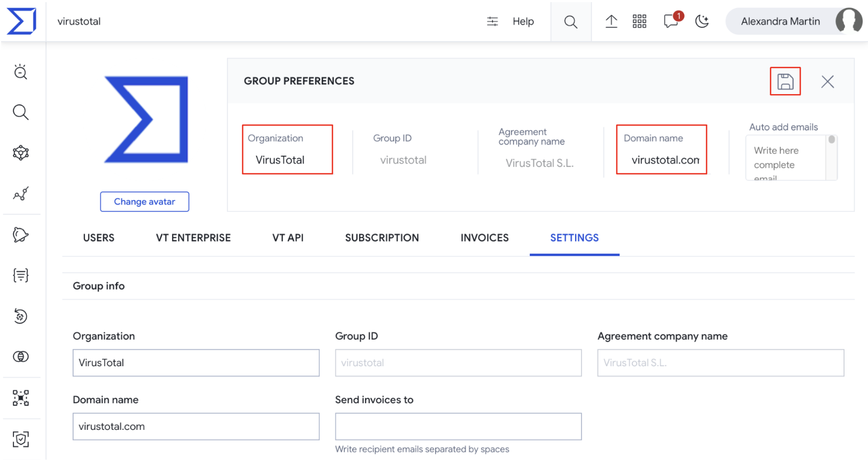The image size is (868, 463).
Task: Click the search magnifier in the top bar
Action: click(571, 22)
